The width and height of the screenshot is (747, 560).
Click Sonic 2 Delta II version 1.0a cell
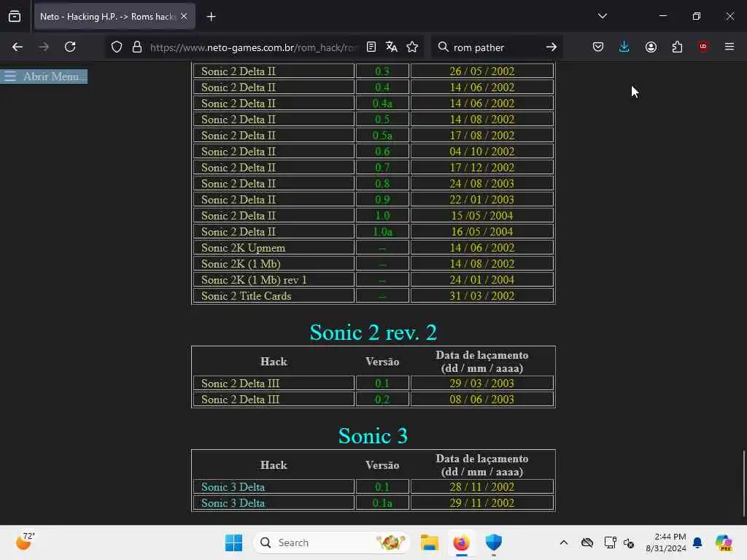click(382, 232)
